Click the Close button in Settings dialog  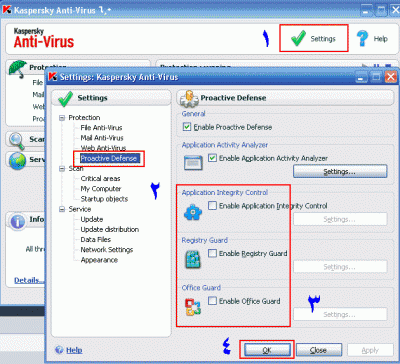coord(319,350)
